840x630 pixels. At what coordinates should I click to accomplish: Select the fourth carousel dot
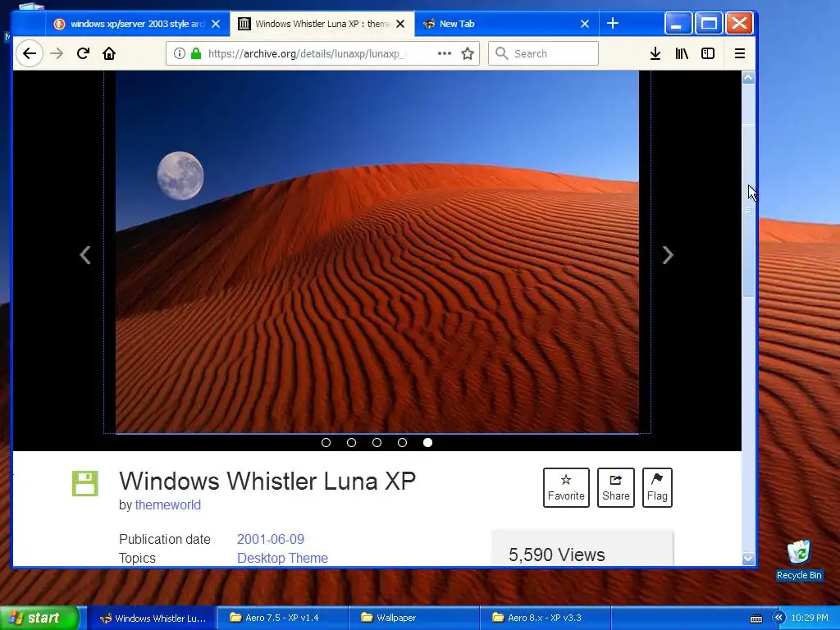402,442
